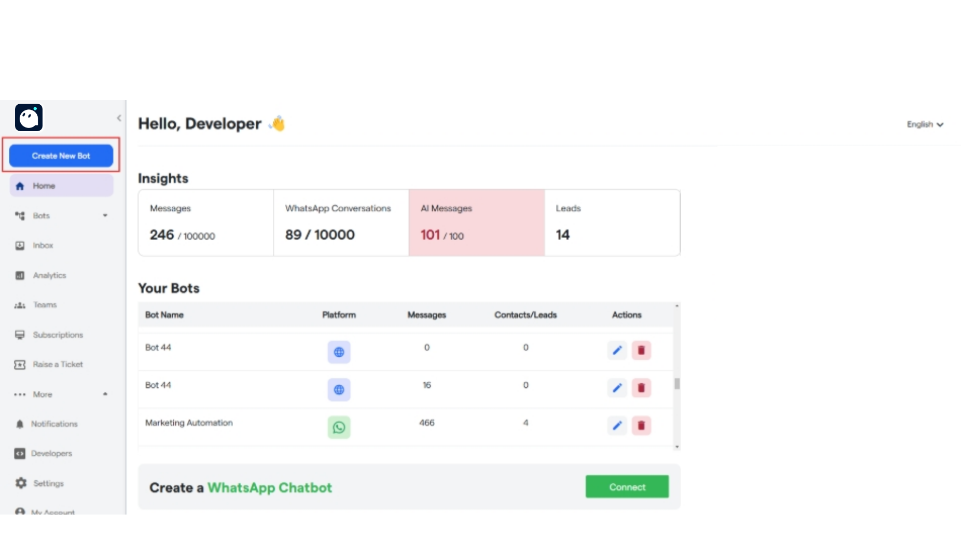Open the My Account menu entry
The width and height of the screenshot is (968, 560).
pos(52,512)
